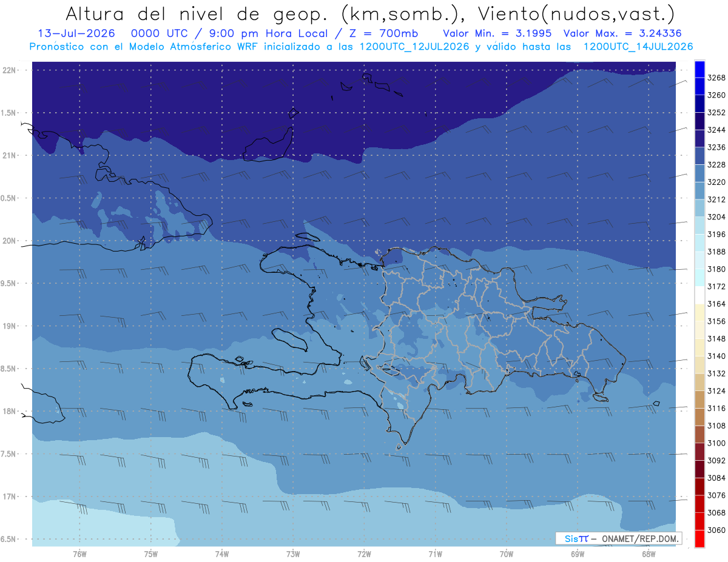Click 'Valor Min. = 3.1995' text
This screenshot has height=562, width=728.
click(x=497, y=34)
